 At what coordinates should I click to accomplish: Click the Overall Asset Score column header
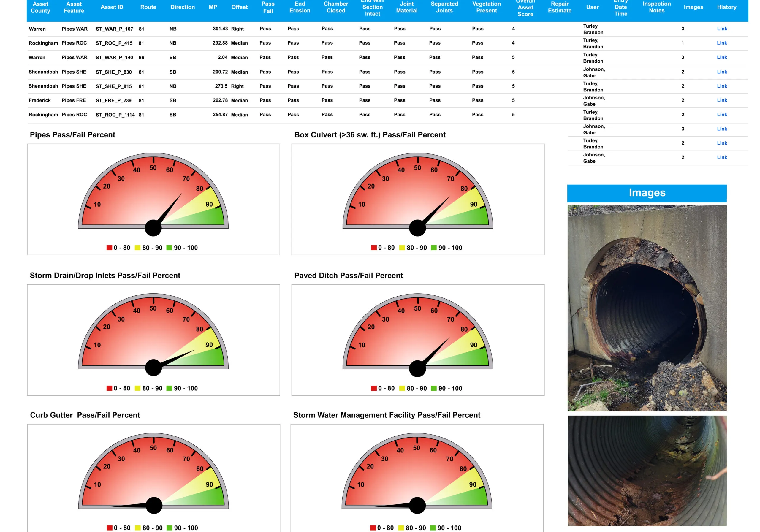coord(525,8)
